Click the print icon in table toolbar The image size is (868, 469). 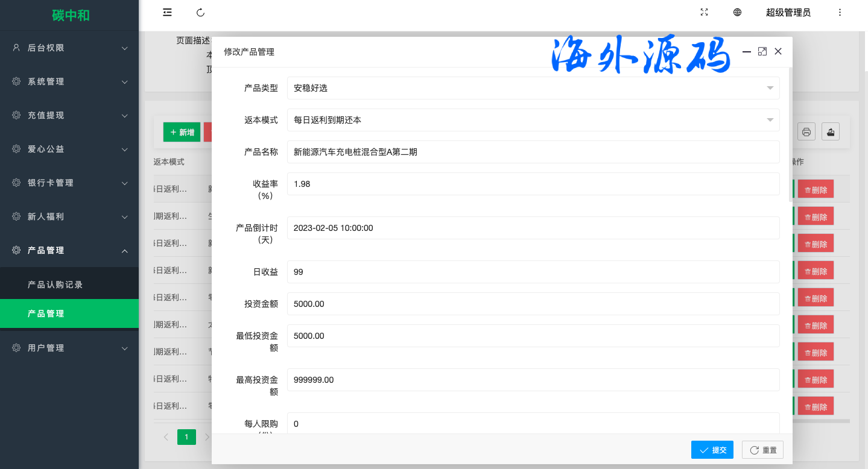806,131
